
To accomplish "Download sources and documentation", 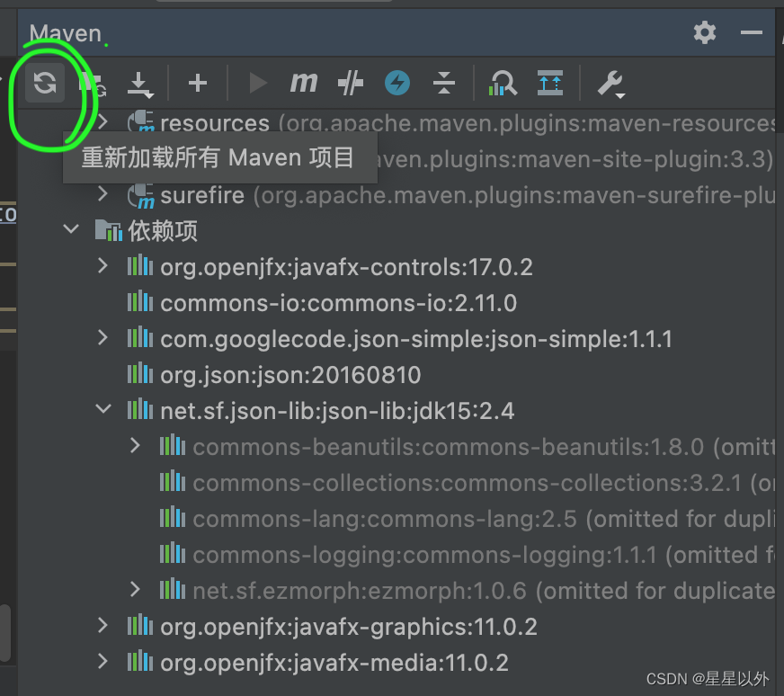I will [x=140, y=83].
